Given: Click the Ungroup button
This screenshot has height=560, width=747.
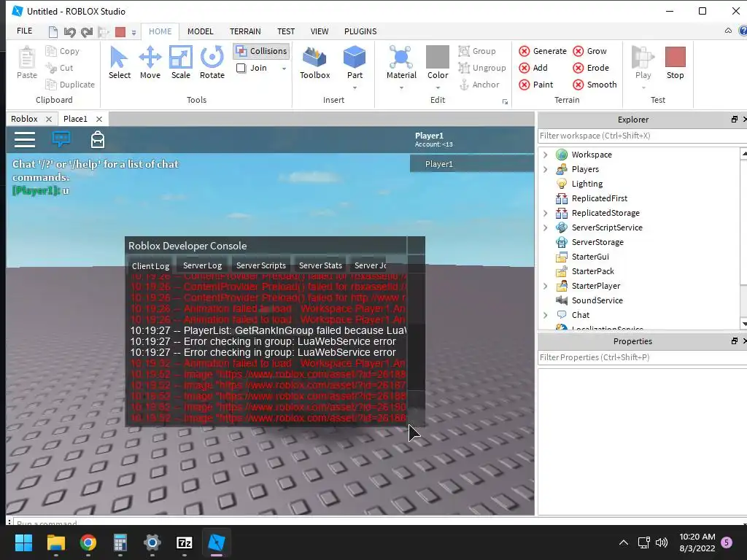Looking at the screenshot, I should [482, 68].
